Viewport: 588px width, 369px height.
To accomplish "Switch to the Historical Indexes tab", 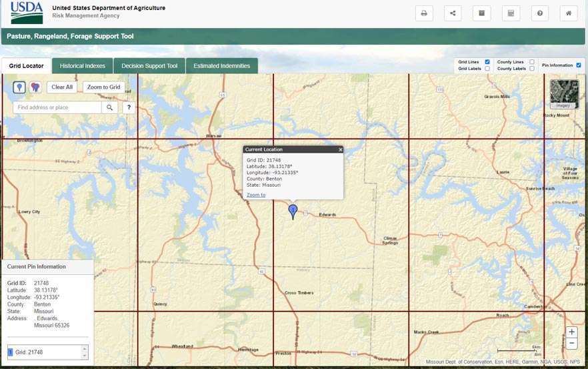I will click(x=82, y=66).
